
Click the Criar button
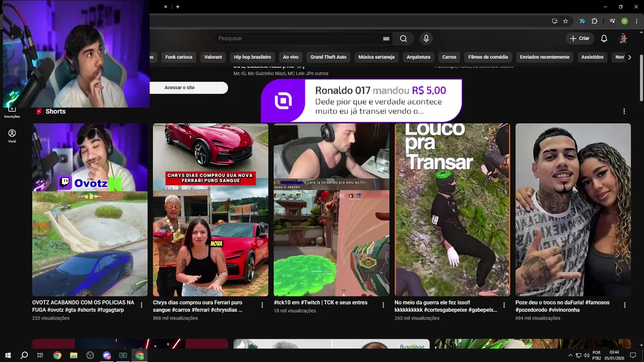point(580,38)
